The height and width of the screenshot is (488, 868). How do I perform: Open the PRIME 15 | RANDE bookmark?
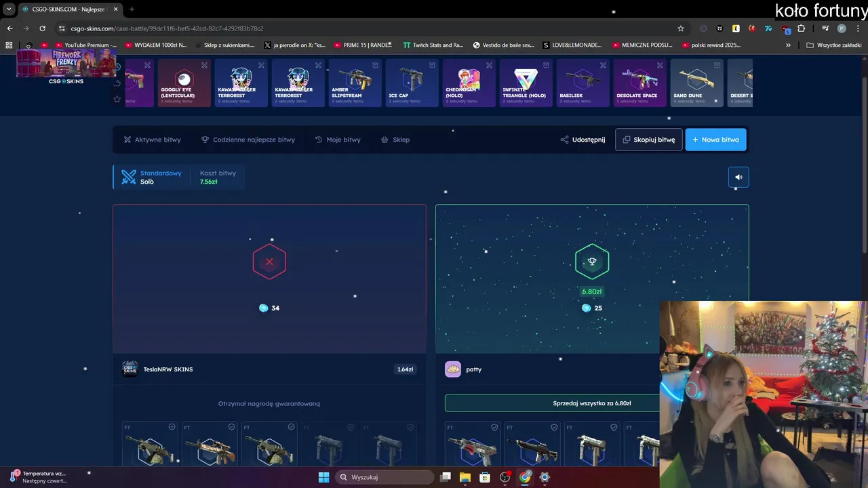point(362,45)
